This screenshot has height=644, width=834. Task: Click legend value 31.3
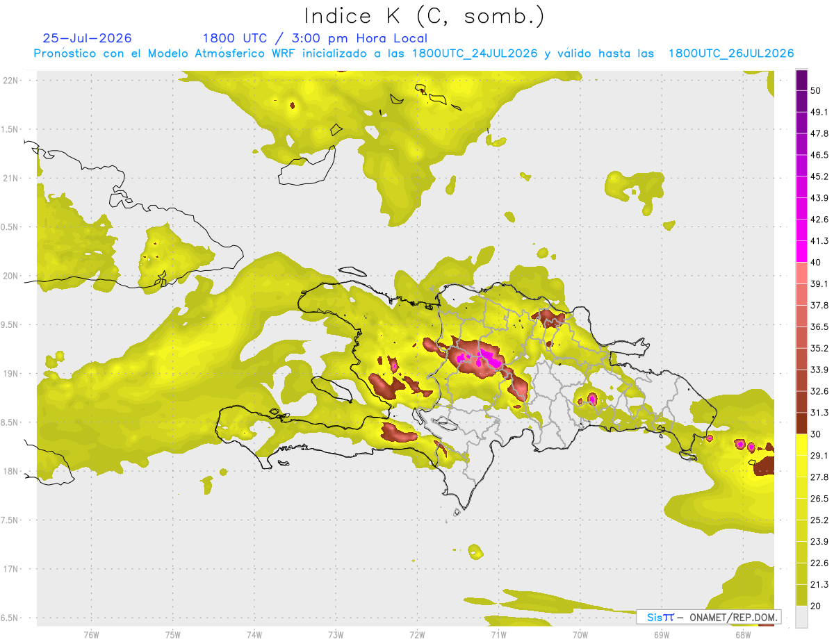(x=819, y=413)
